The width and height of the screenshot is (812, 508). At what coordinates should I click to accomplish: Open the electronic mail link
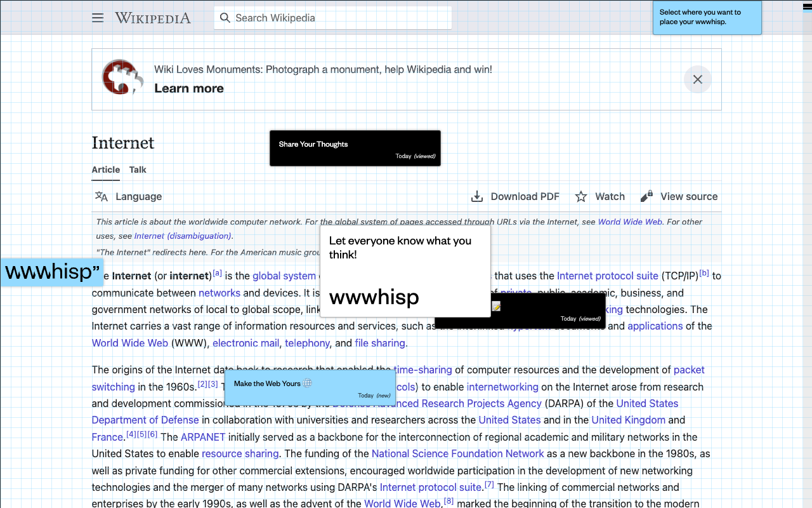(246, 343)
